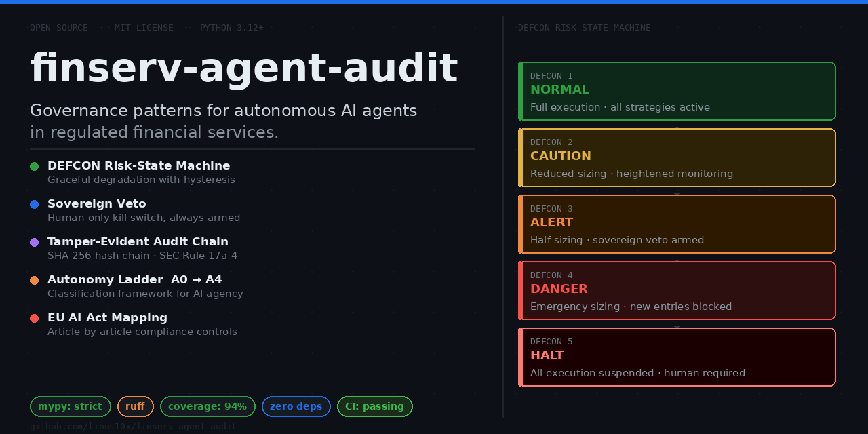Select the DEFCON 3 ALERT card

pyautogui.click(x=677, y=224)
